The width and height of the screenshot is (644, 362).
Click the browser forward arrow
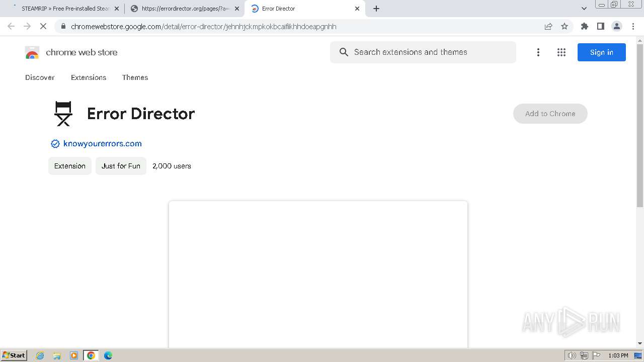(x=27, y=26)
